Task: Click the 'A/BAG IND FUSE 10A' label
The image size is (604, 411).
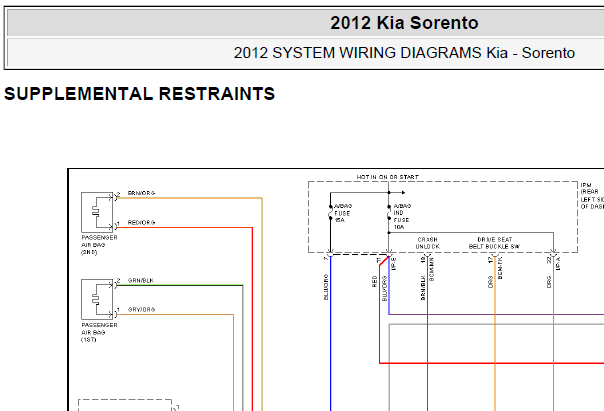Action: (x=402, y=216)
